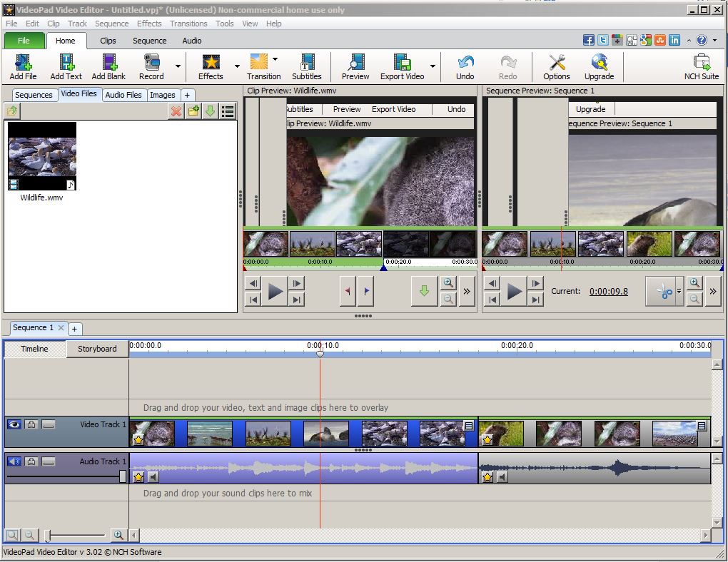Open the Subtitles tool
Image resolution: width=728 pixels, height=562 pixels.
click(306, 67)
